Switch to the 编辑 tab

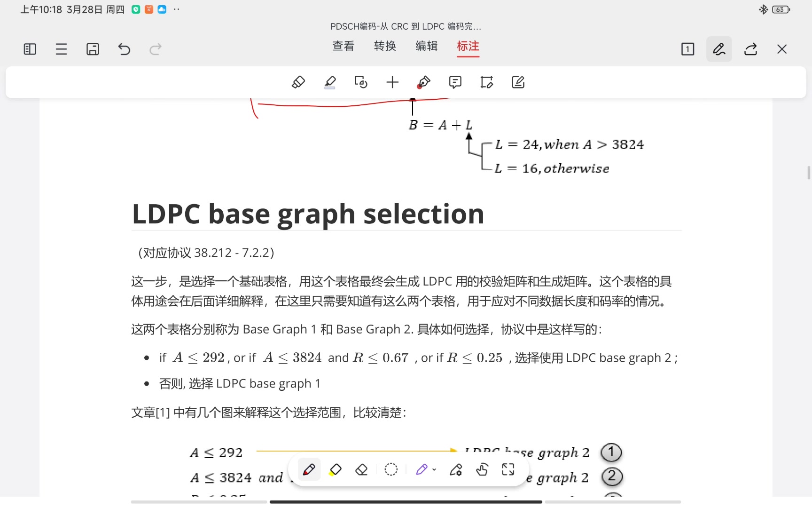[427, 46]
